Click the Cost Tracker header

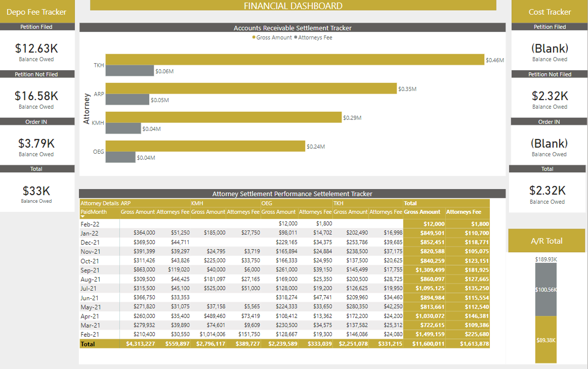[550, 12]
